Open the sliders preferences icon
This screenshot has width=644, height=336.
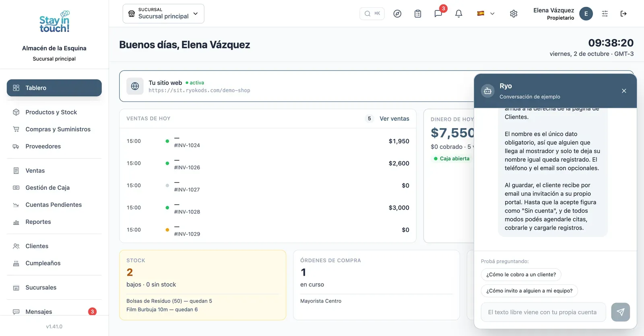[605, 14]
